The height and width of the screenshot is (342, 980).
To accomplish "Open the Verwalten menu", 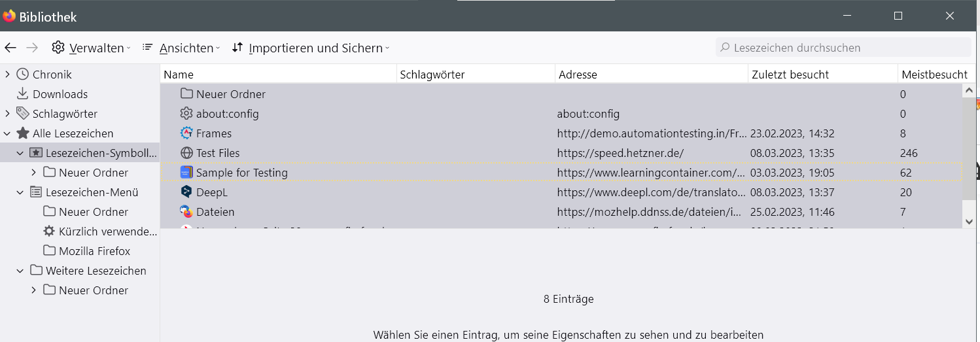I will 92,48.
